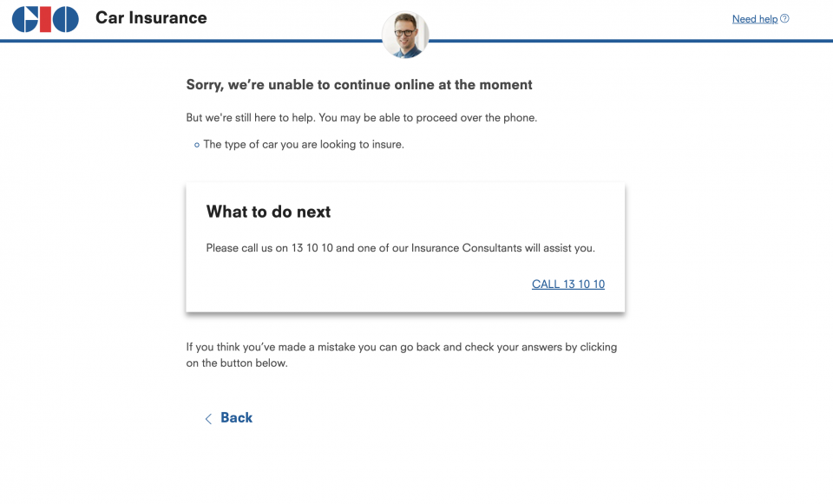The height and width of the screenshot is (504, 833).
Task: Click the 'If you think you've made a mistake' text
Action: point(402,355)
